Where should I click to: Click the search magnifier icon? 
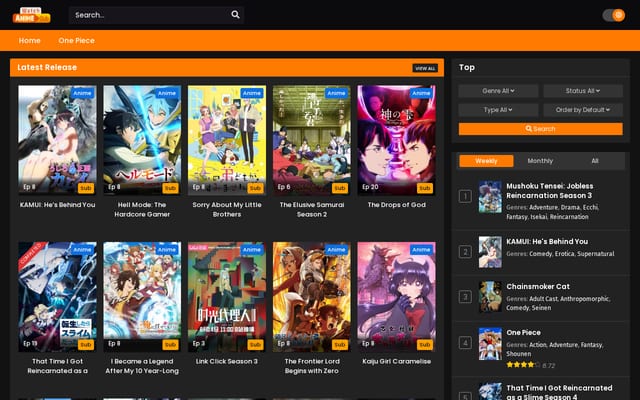235,15
